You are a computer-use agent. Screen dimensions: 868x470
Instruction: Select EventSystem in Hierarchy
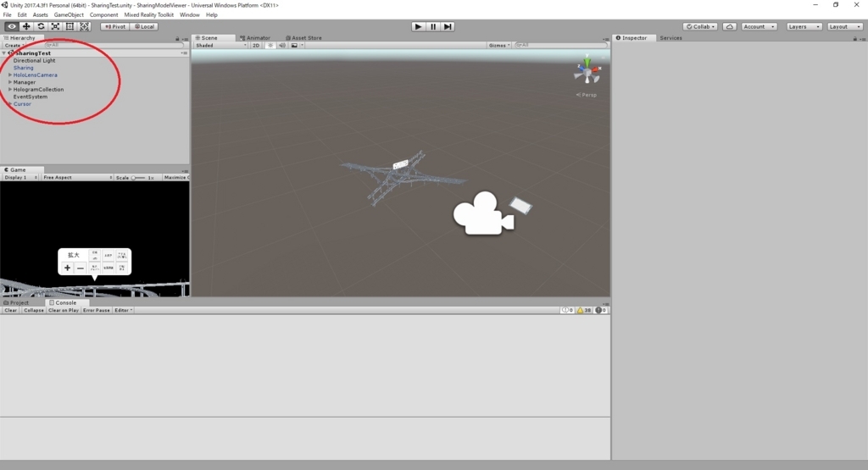[31, 97]
